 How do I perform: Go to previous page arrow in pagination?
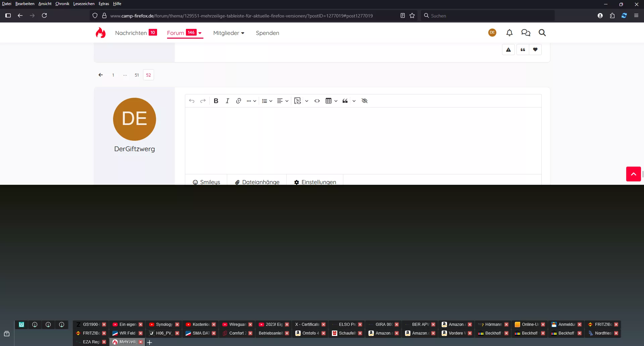[x=101, y=75]
